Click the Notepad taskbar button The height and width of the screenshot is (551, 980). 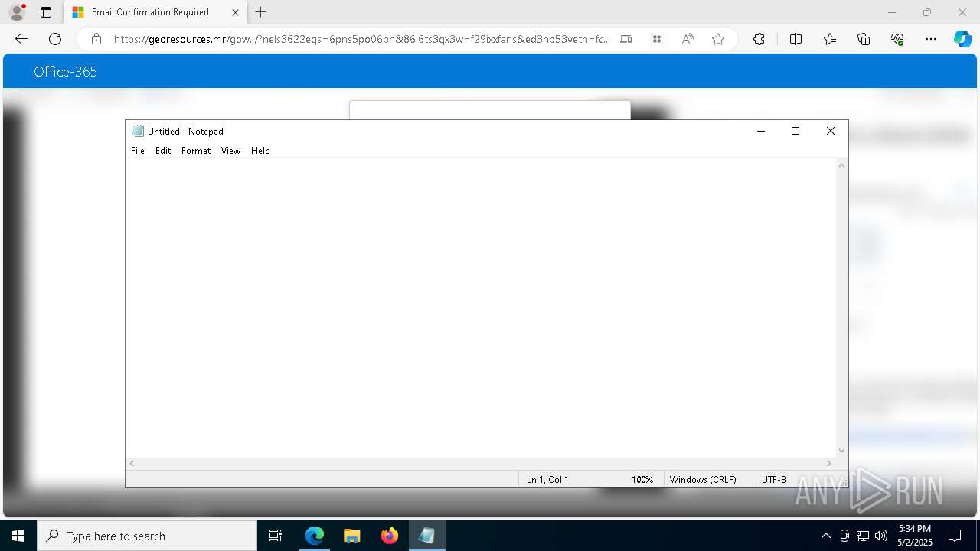coord(427,536)
